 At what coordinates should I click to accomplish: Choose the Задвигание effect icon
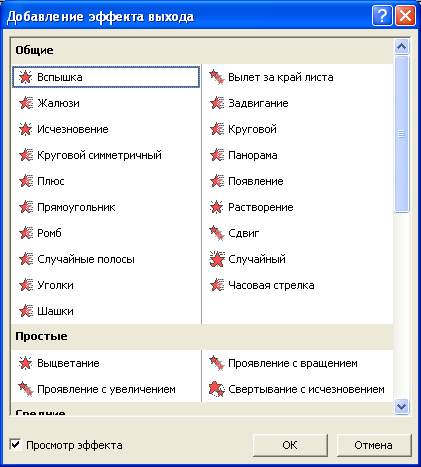click(217, 103)
